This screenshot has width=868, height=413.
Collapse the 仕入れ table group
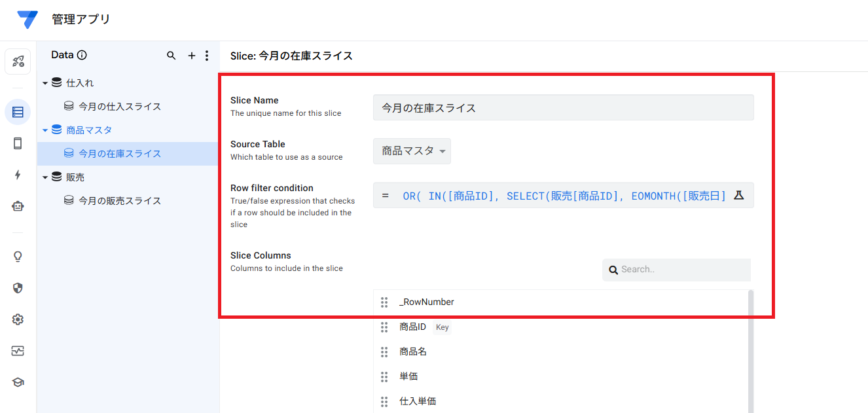[45, 83]
